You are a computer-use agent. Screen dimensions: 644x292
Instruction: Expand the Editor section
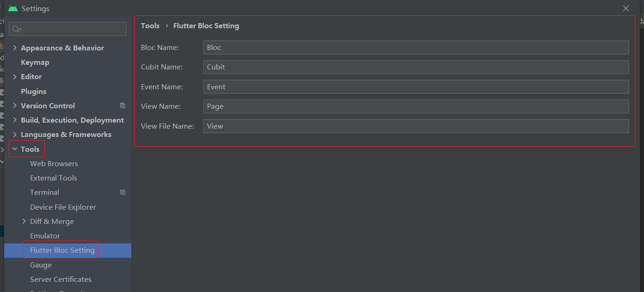click(x=15, y=76)
